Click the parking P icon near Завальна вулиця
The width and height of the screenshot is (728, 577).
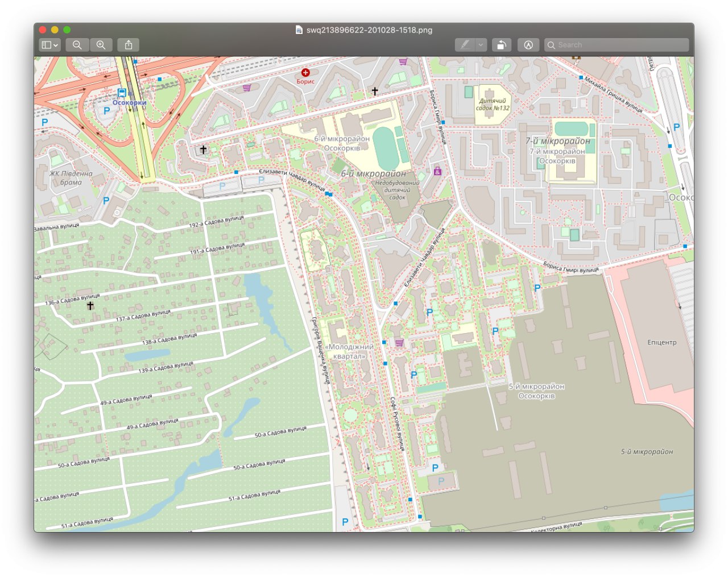[106, 200]
